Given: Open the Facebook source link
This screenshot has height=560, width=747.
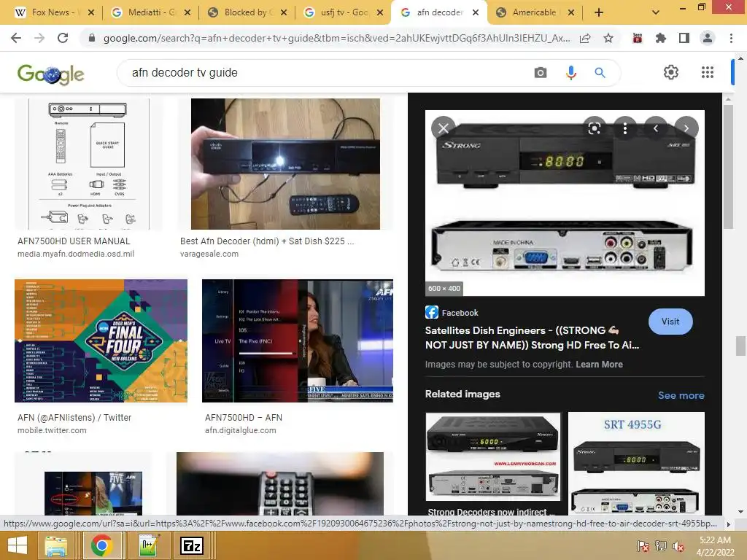Looking at the screenshot, I should 452,312.
